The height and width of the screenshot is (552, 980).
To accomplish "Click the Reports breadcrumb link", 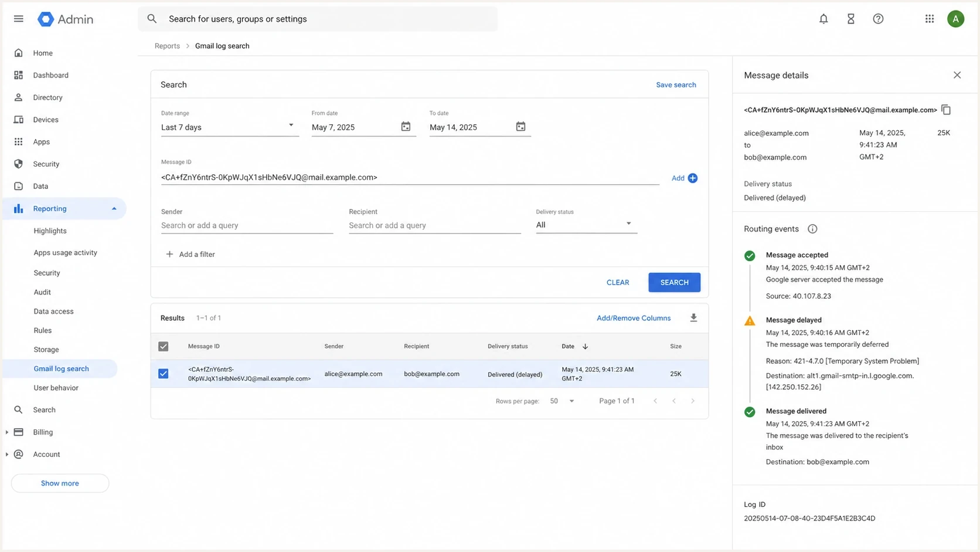I will coord(167,46).
